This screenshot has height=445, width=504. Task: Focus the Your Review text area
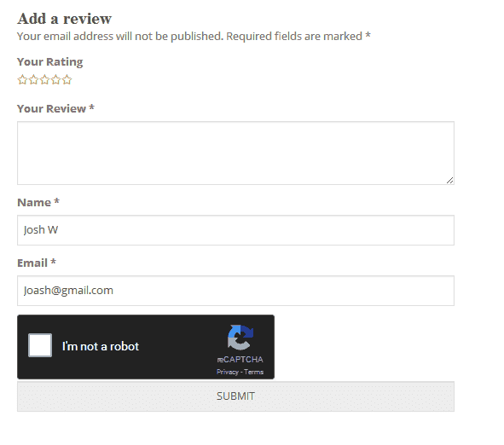[x=235, y=153]
